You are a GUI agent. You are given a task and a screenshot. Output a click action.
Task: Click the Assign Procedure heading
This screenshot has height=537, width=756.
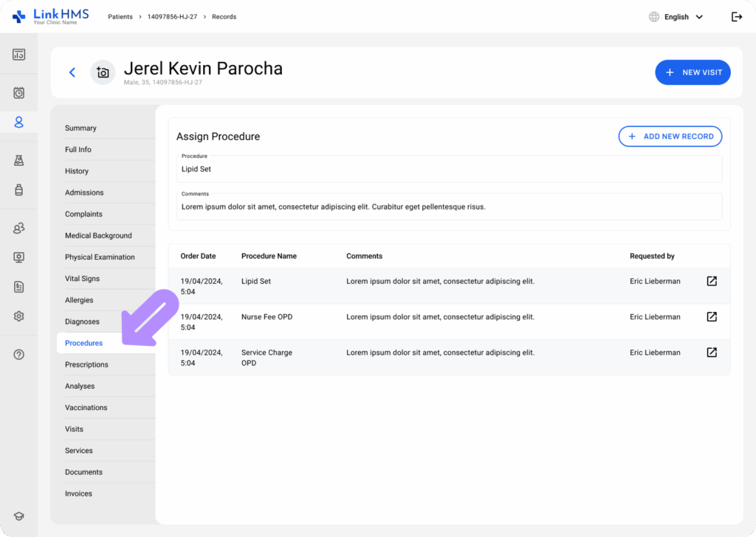[x=218, y=136]
